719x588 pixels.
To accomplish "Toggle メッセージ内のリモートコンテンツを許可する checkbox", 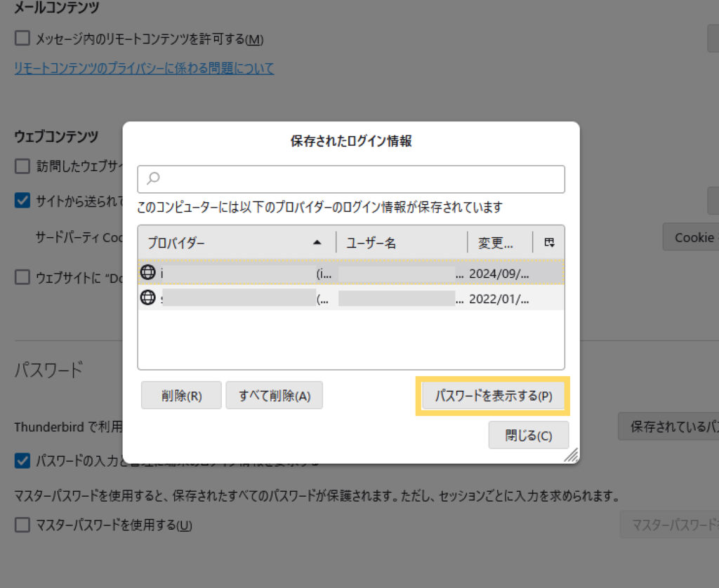I will [22, 39].
